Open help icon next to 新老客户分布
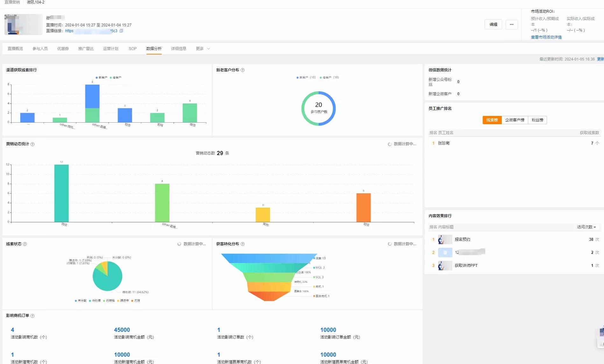The width and height of the screenshot is (604, 364). [x=243, y=70]
